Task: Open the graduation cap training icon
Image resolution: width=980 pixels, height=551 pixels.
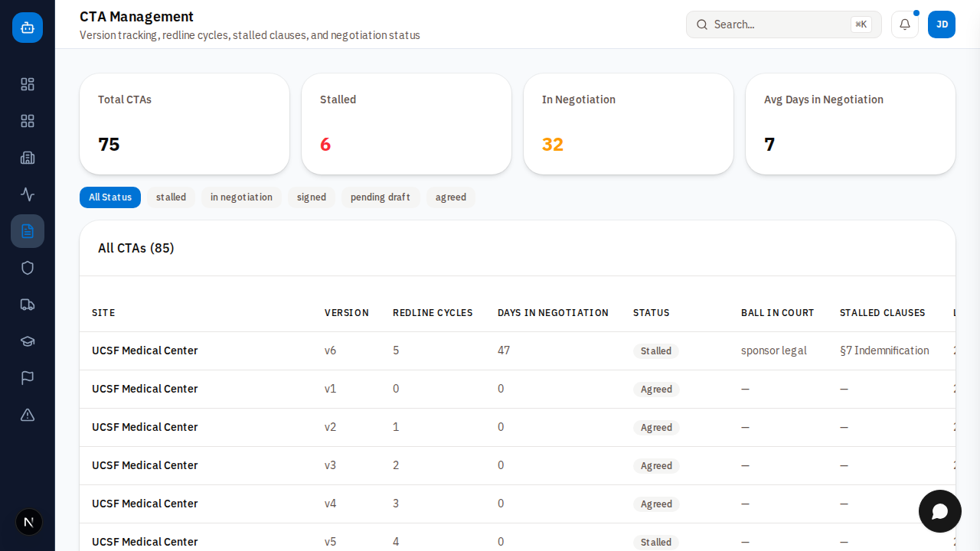Action: pyautogui.click(x=28, y=341)
